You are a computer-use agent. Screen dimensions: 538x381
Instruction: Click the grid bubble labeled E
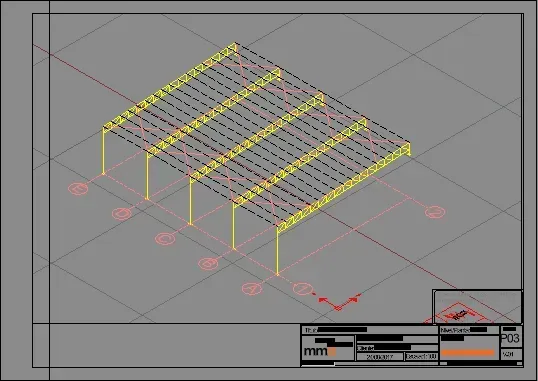pyautogui.click(x=79, y=188)
